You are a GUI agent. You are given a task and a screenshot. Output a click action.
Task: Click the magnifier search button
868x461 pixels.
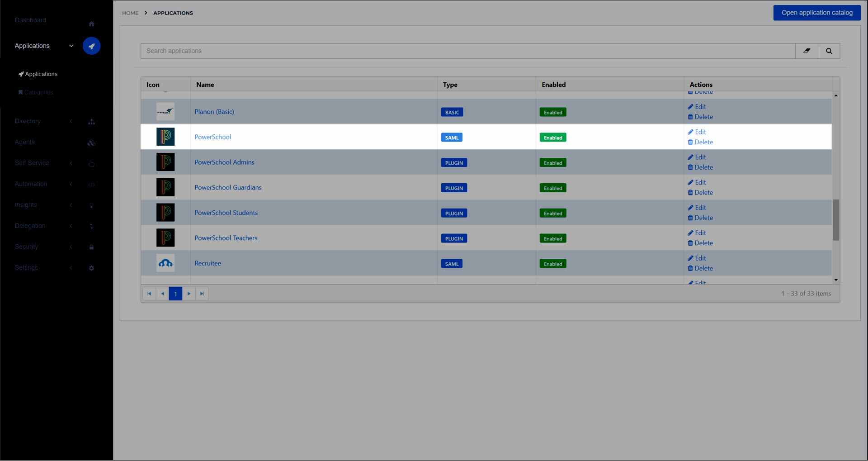pos(829,51)
